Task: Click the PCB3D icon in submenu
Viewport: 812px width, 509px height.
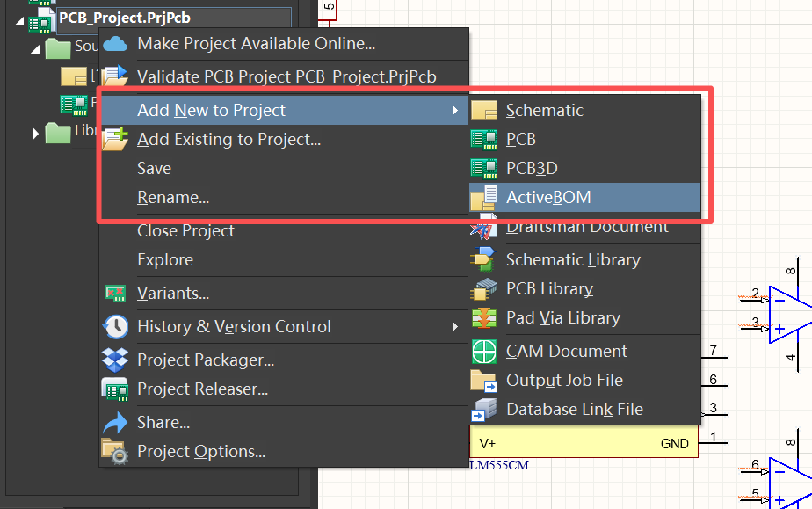Action: point(484,168)
